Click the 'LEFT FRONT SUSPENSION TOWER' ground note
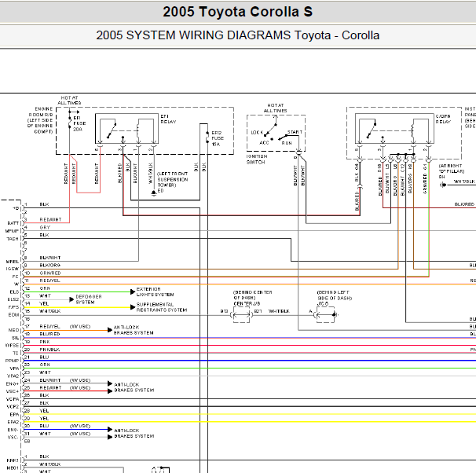Screen dimensions: 476x473 click(173, 179)
